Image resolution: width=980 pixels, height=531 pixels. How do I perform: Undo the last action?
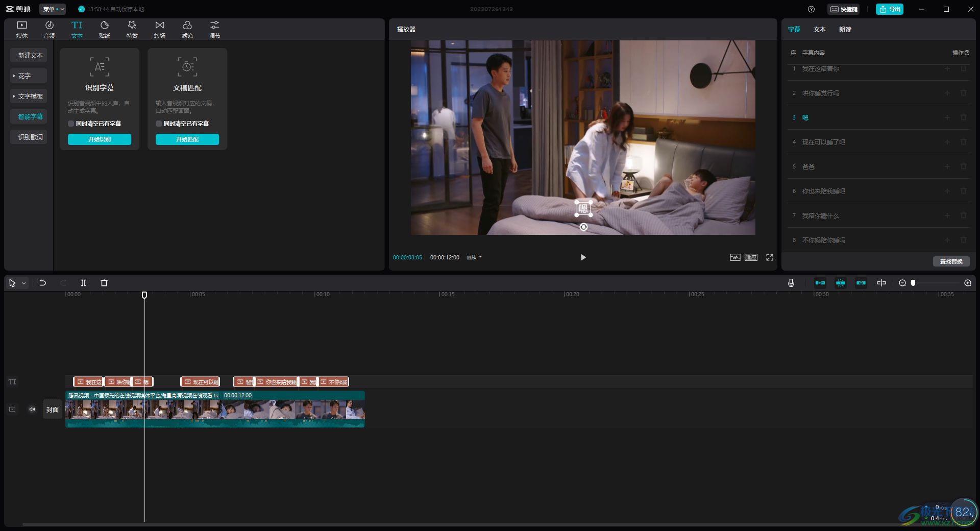click(x=43, y=283)
